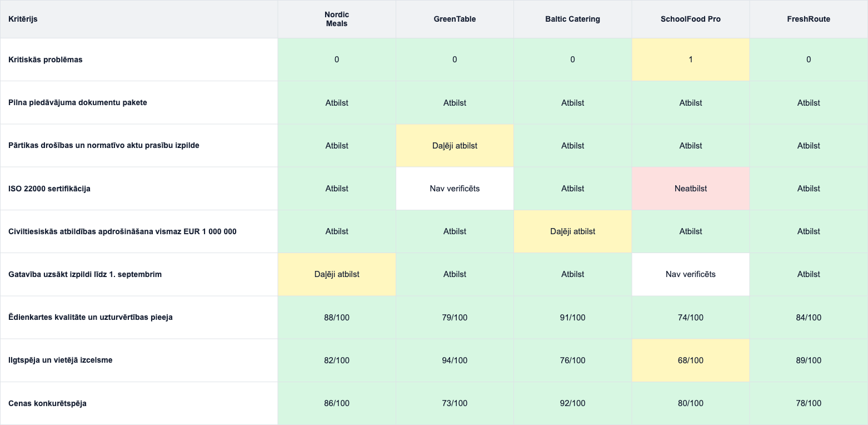Select Baltic Catering's 92/100 price score
The image size is (868, 425).
click(x=573, y=403)
